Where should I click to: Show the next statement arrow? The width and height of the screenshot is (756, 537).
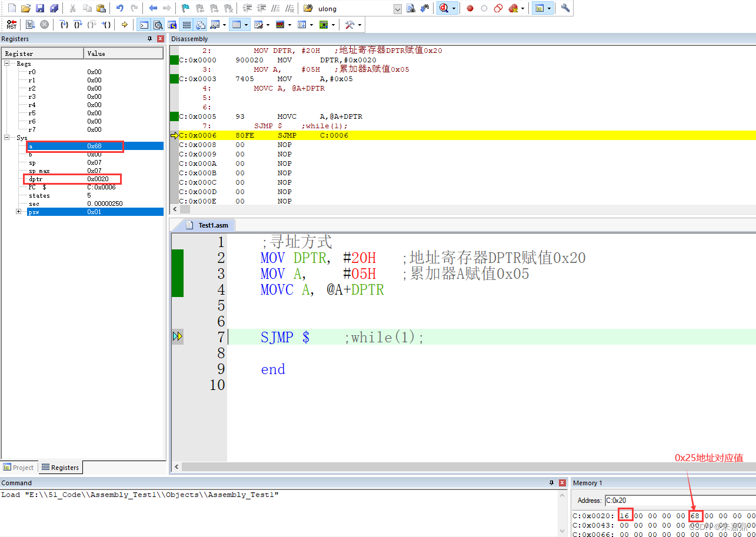124,25
